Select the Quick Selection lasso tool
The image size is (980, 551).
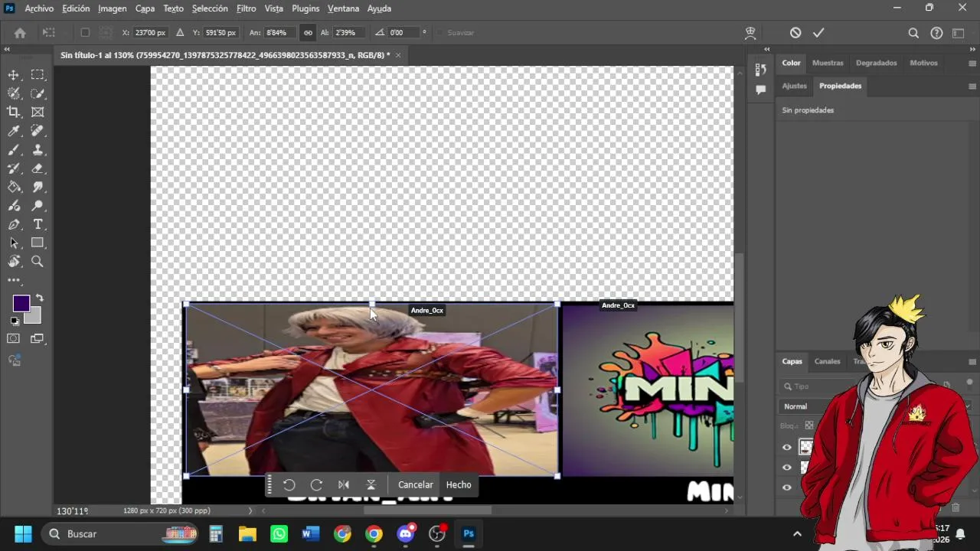(x=38, y=93)
